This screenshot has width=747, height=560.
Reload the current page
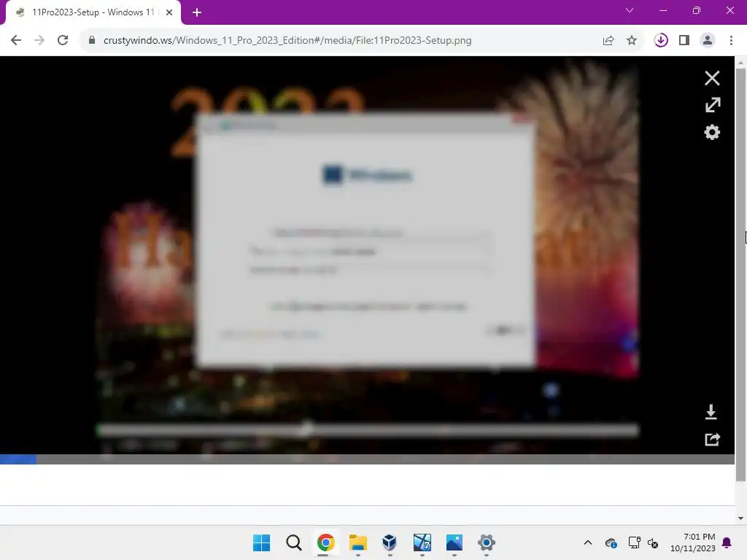coord(63,41)
